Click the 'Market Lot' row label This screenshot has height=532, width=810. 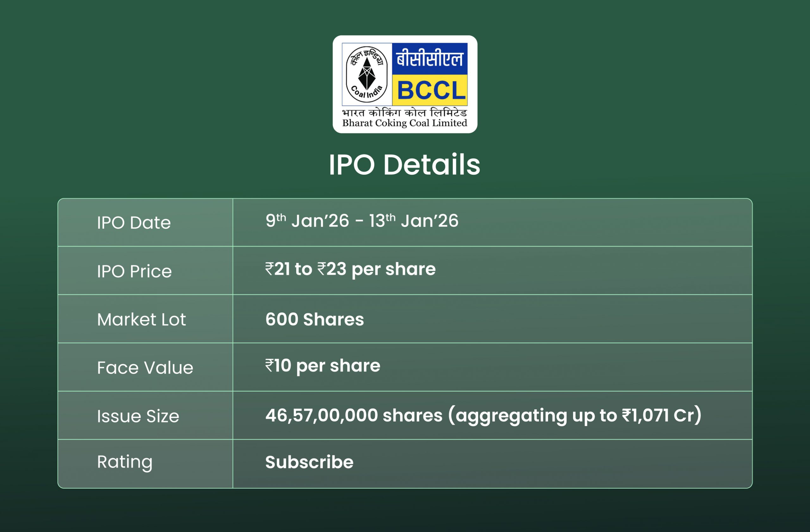[x=141, y=320]
